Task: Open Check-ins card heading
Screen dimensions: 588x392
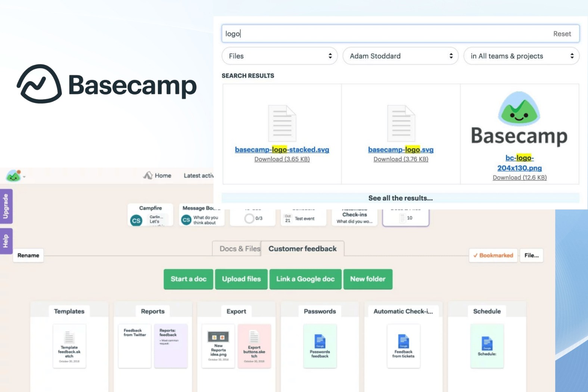Action: coord(355,215)
